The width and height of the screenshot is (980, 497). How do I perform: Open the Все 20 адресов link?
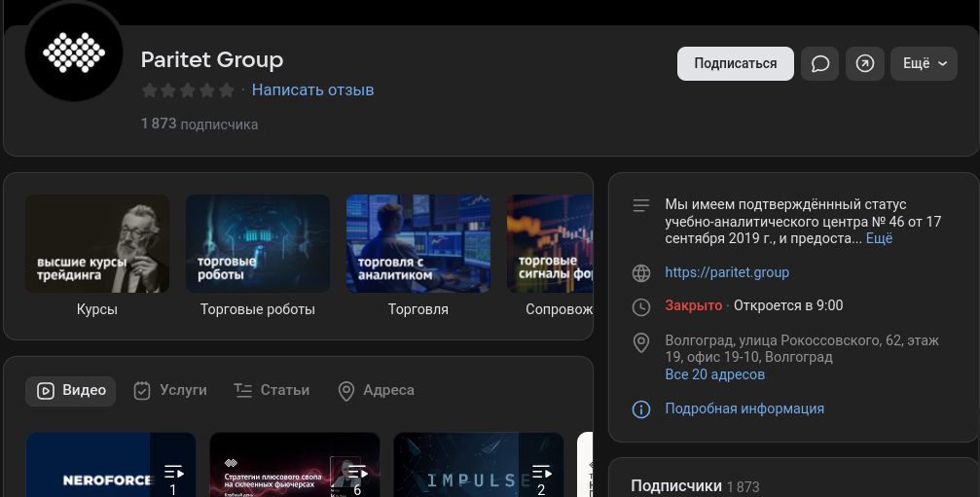[x=715, y=374]
